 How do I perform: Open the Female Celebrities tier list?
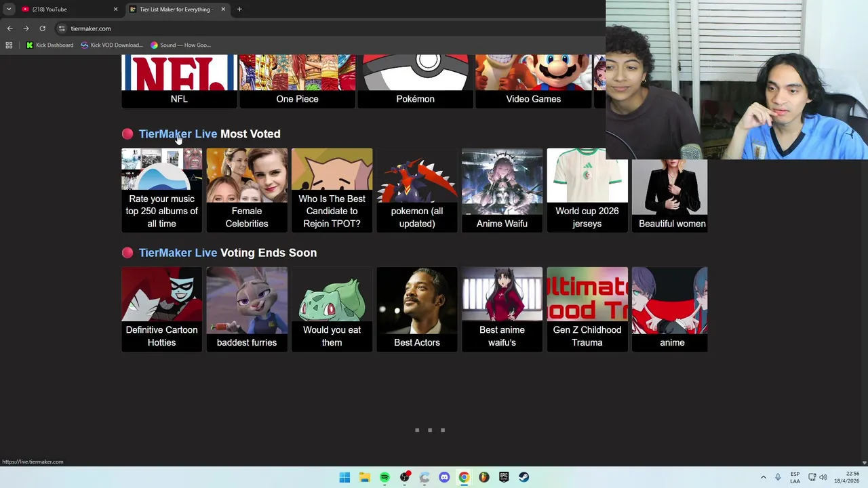(247, 190)
